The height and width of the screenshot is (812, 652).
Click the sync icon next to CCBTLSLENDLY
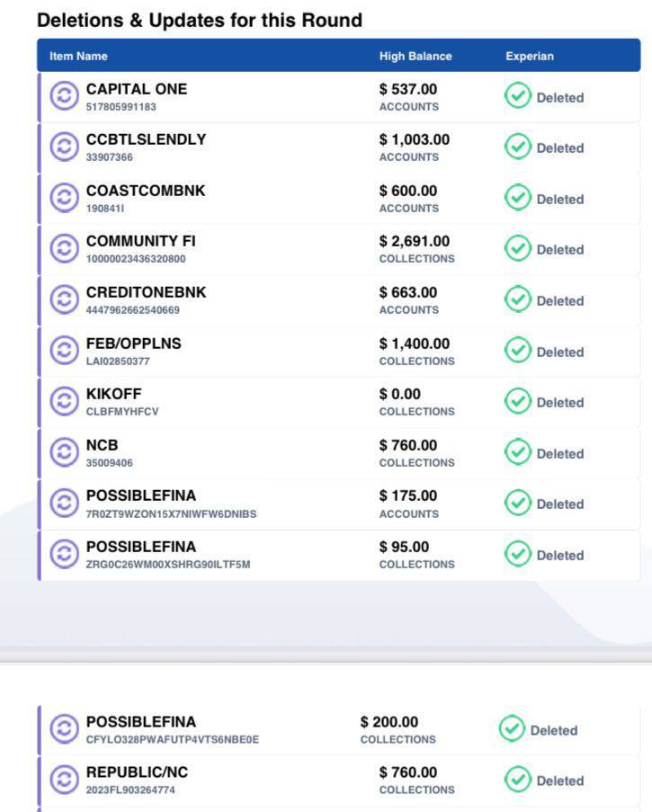[64, 147]
